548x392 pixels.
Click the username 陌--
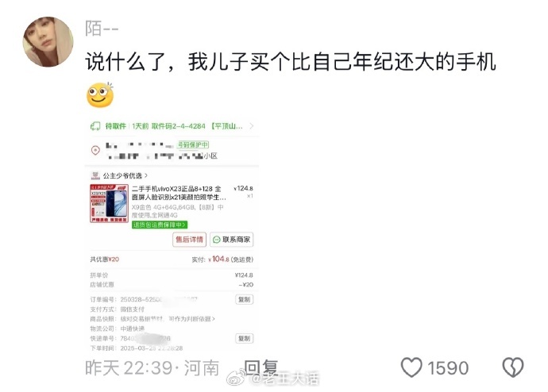(x=102, y=29)
